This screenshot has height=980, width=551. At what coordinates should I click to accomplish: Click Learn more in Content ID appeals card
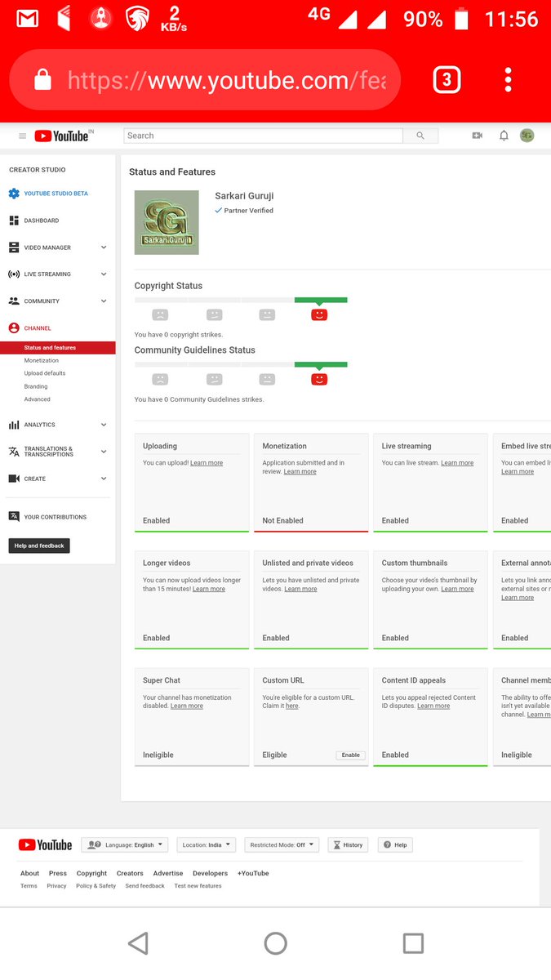(433, 706)
